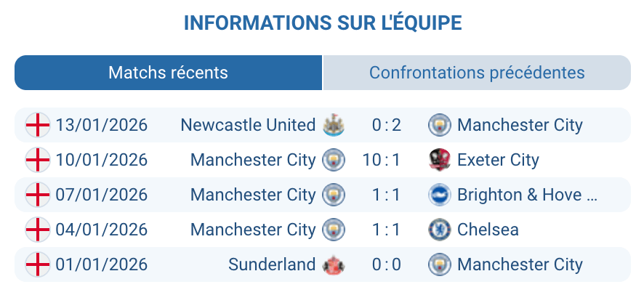Click the Newcastle United club crest
Screen dimensions: 644x295
[334, 125]
